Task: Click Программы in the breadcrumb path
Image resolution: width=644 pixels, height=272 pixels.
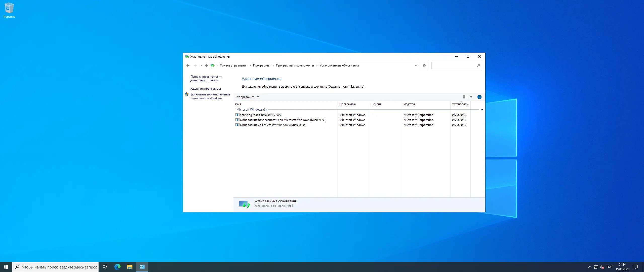Action: [x=261, y=65]
